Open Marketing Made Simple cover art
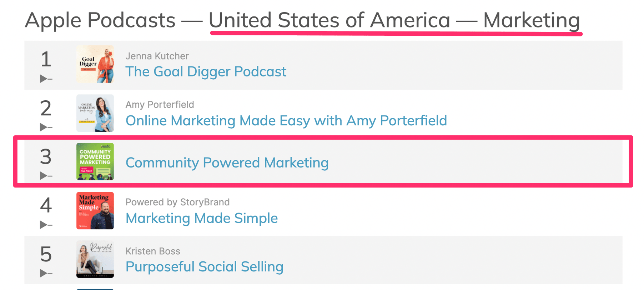 pos(95,211)
